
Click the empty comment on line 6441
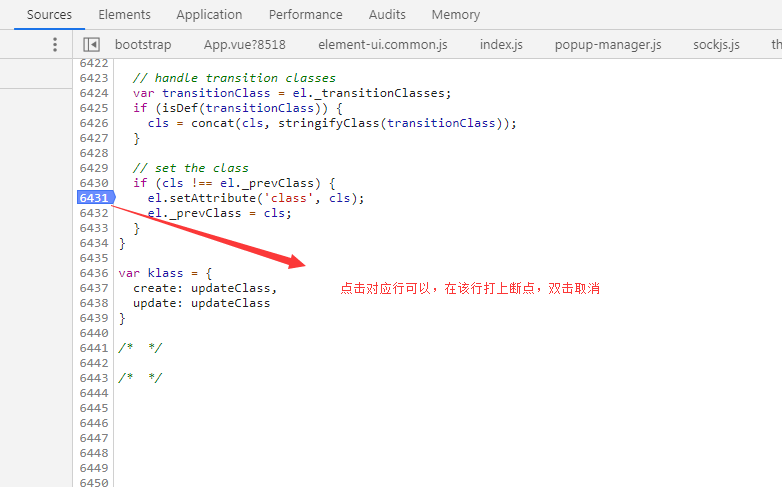tap(140, 348)
